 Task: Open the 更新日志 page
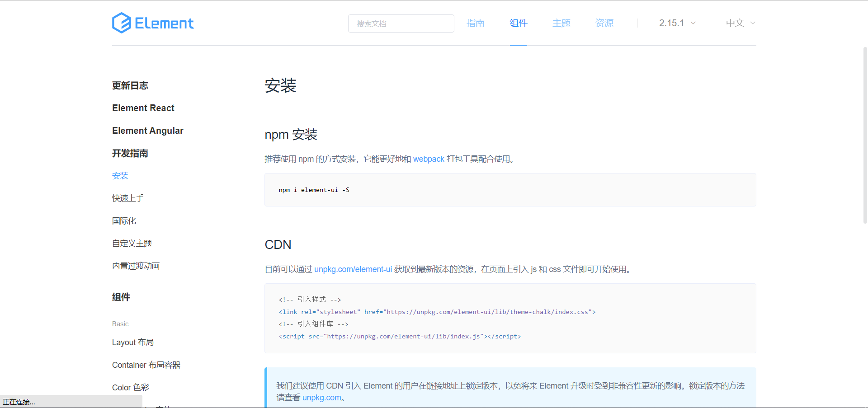130,85
